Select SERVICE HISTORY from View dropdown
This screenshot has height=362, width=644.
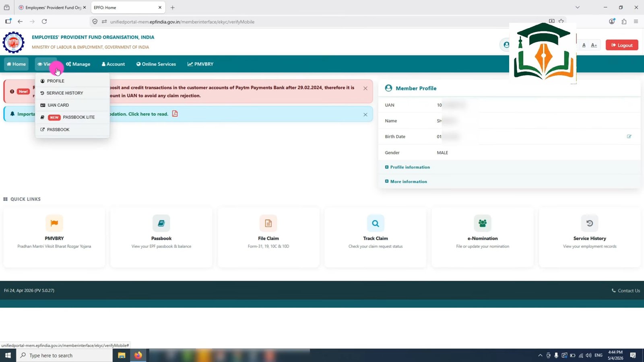(72, 93)
